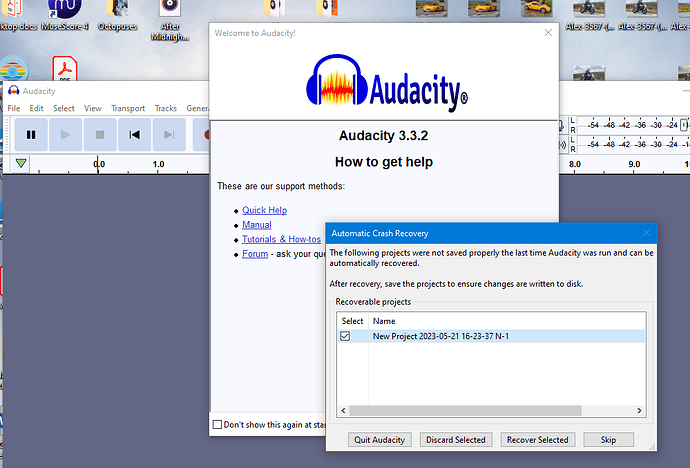The image size is (690, 468).
Task: Select the After Midnight desktop icon
Action: click(170, 20)
